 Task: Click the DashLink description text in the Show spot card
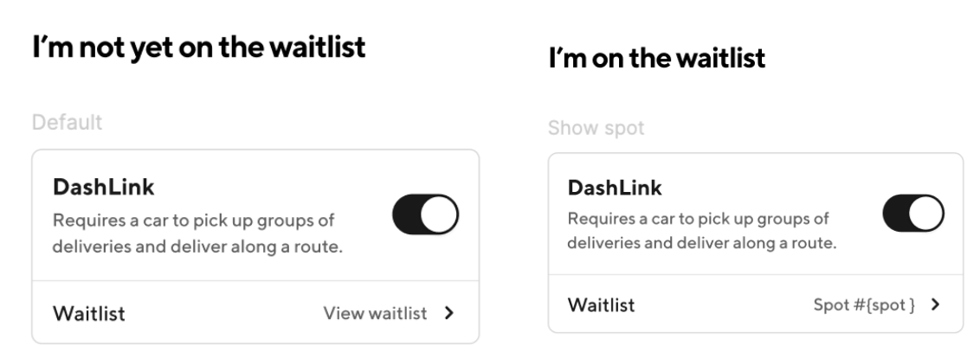point(701,230)
